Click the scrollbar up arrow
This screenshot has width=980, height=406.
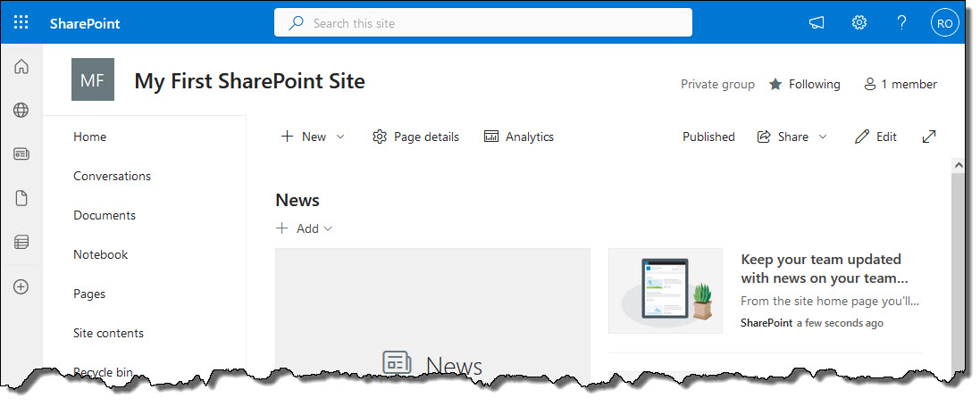(958, 165)
